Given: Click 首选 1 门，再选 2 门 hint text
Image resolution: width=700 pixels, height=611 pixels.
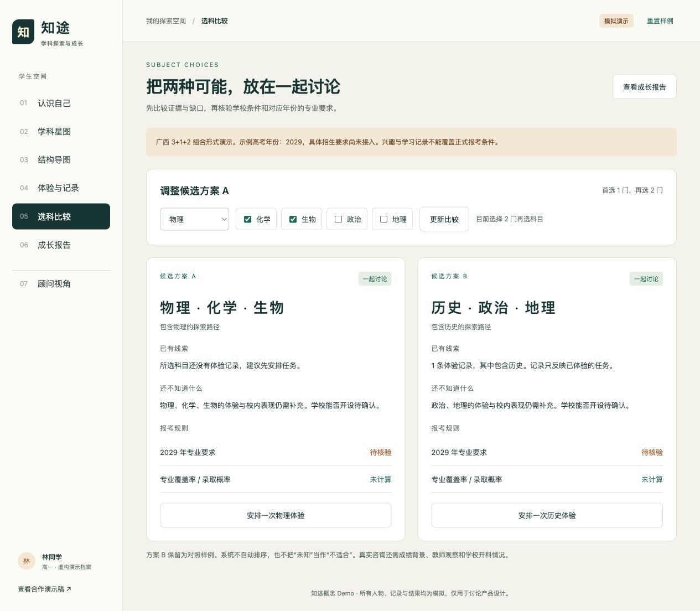Looking at the screenshot, I should tap(632, 190).
